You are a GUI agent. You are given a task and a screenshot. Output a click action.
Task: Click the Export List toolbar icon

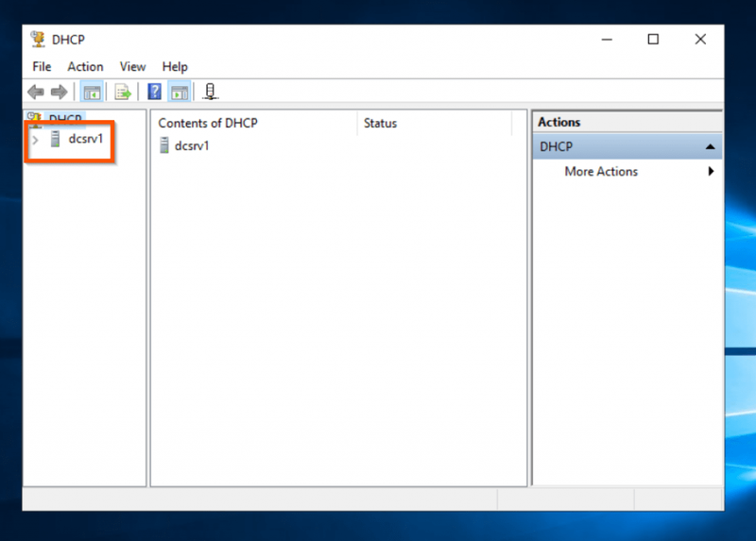point(123,92)
